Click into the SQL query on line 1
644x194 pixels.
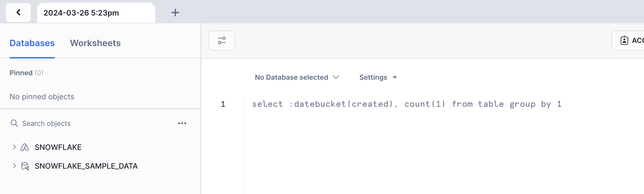pos(407,104)
